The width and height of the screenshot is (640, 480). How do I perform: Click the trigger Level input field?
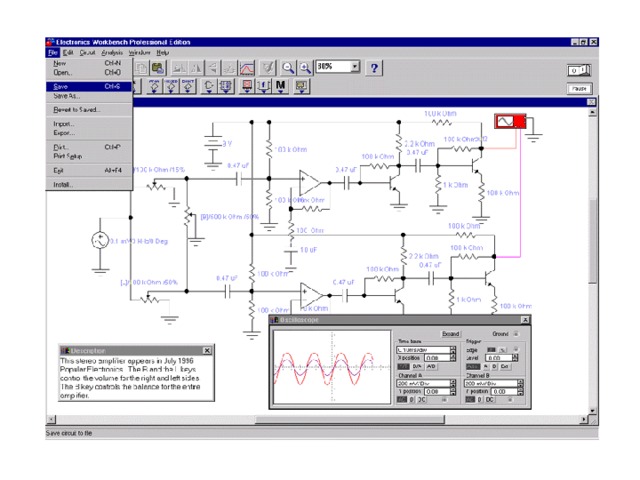click(499, 358)
